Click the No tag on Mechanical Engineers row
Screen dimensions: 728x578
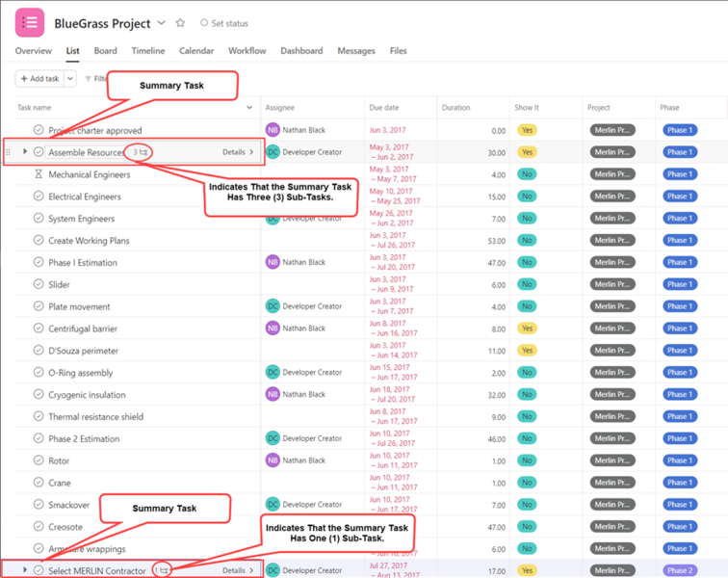(x=527, y=174)
